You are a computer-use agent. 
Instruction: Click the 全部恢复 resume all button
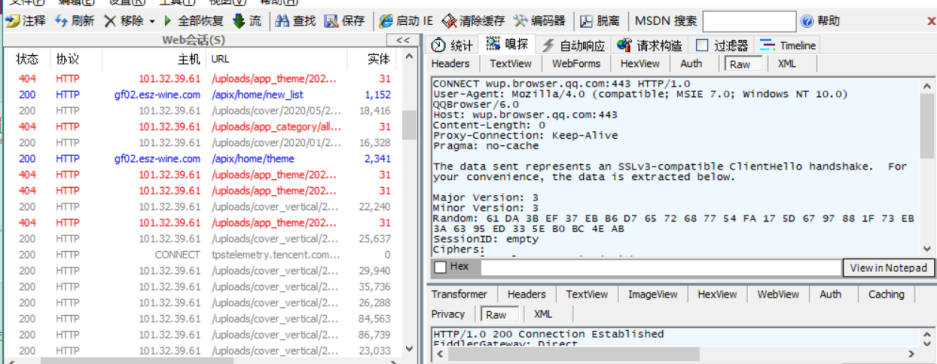(x=193, y=22)
